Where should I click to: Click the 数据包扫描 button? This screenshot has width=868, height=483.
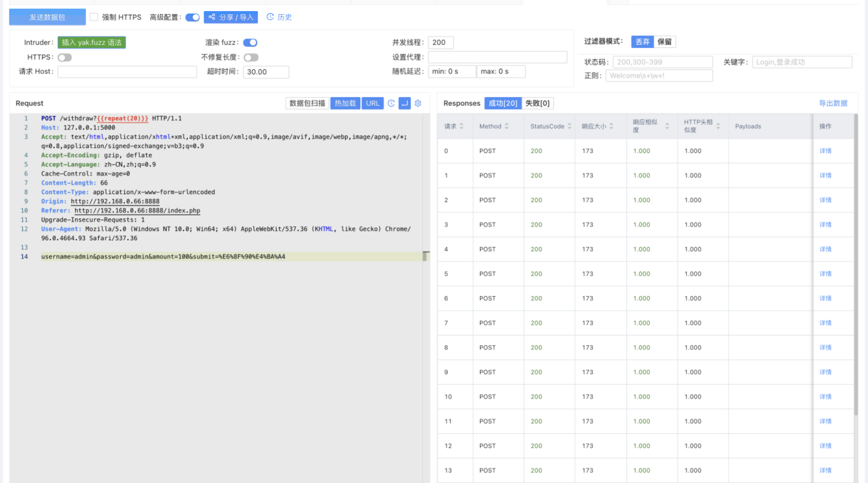tap(307, 103)
